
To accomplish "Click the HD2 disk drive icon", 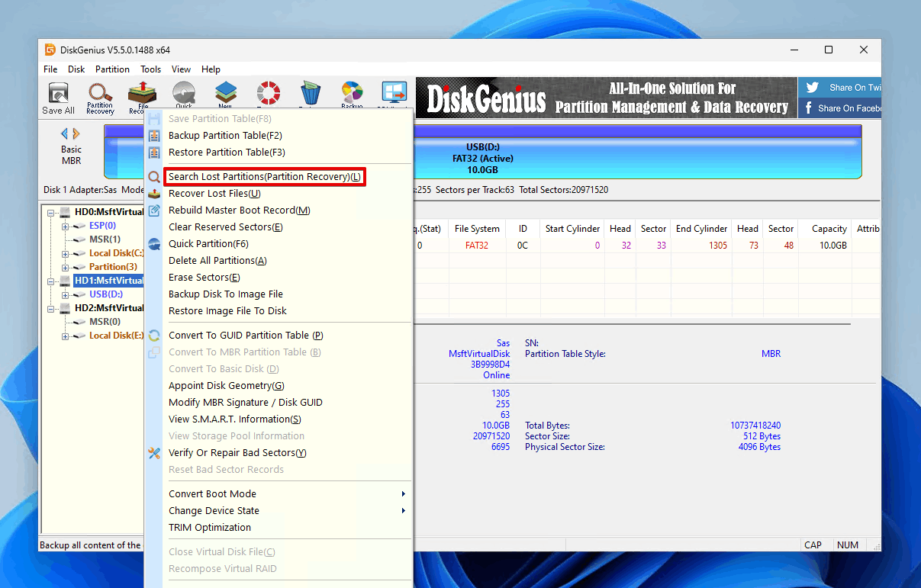I will point(65,308).
